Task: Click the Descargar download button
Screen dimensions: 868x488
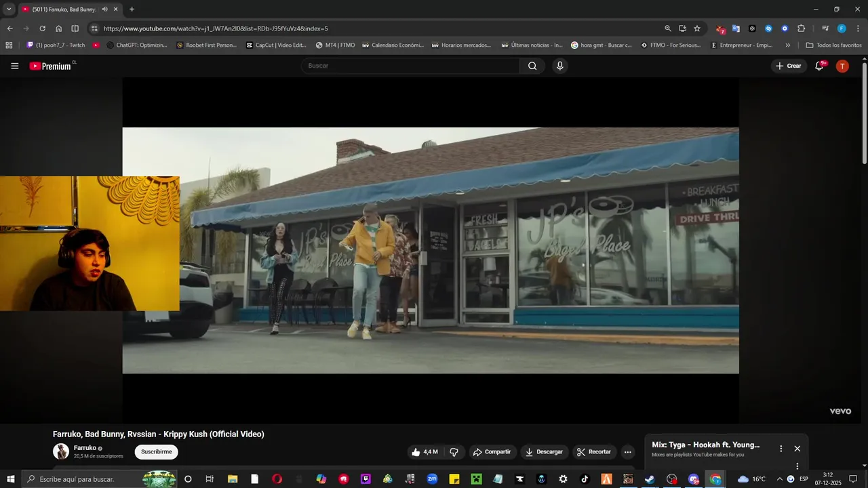Action: coord(544,452)
